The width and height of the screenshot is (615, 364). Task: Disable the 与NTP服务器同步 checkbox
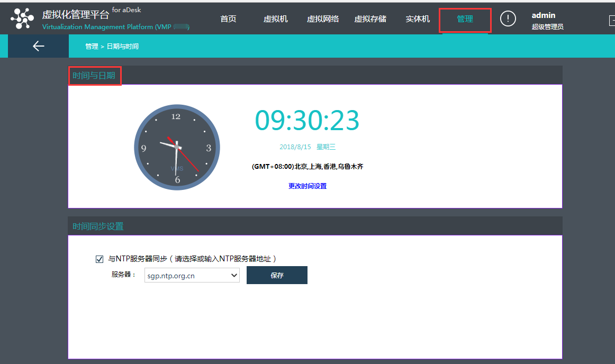[x=100, y=259]
